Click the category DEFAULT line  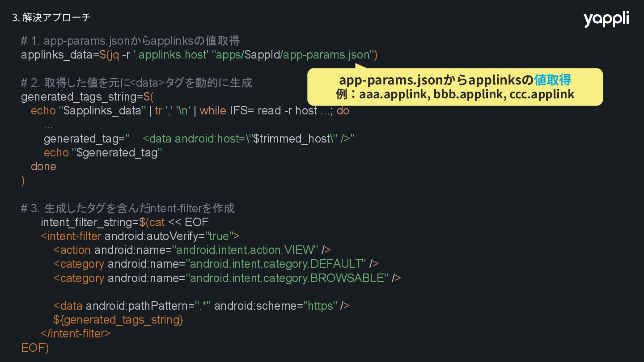(x=216, y=264)
